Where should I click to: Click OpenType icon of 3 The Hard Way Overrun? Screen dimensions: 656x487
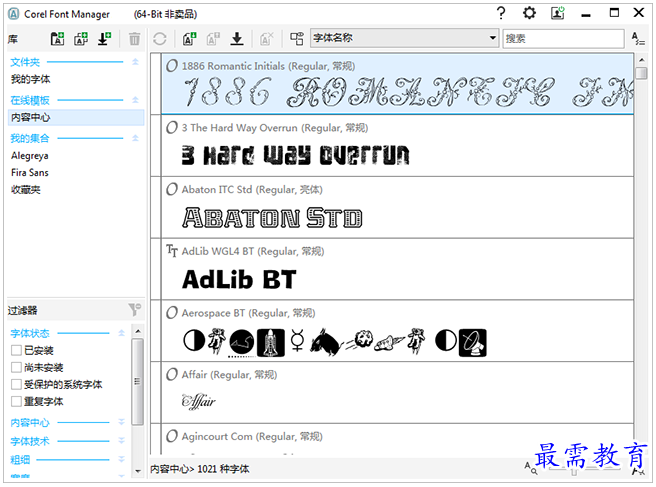click(x=172, y=128)
